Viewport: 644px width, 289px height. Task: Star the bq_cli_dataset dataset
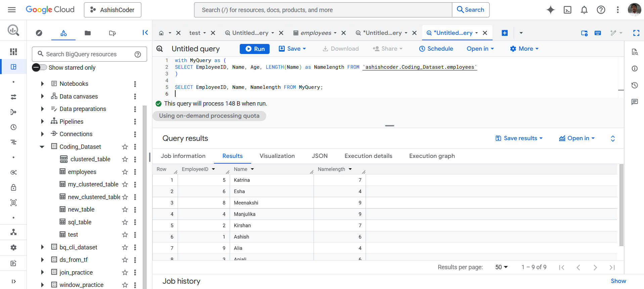click(125, 247)
